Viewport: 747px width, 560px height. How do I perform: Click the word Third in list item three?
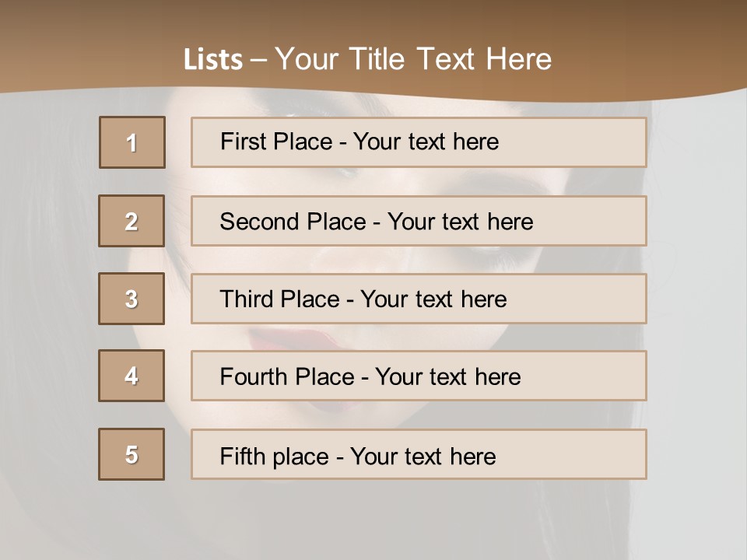(247, 299)
